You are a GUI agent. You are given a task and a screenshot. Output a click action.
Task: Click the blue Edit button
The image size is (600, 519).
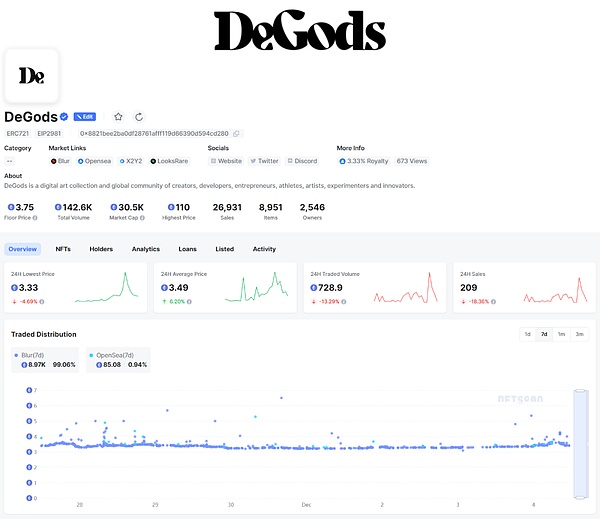pos(85,117)
